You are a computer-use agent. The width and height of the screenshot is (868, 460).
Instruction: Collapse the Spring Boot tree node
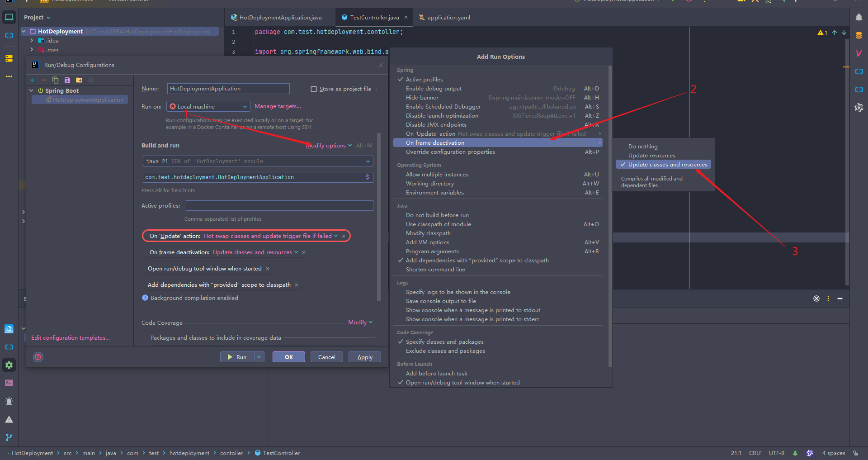[31, 90]
